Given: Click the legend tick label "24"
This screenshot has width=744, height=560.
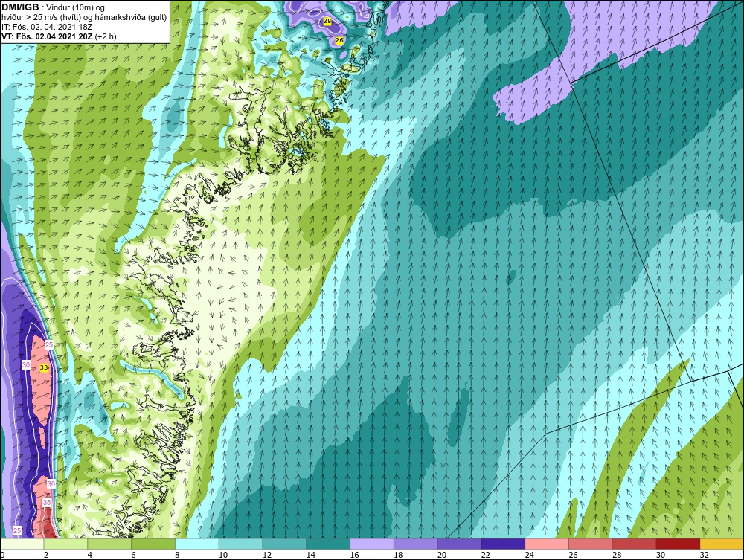Looking at the screenshot, I should 529,555.
